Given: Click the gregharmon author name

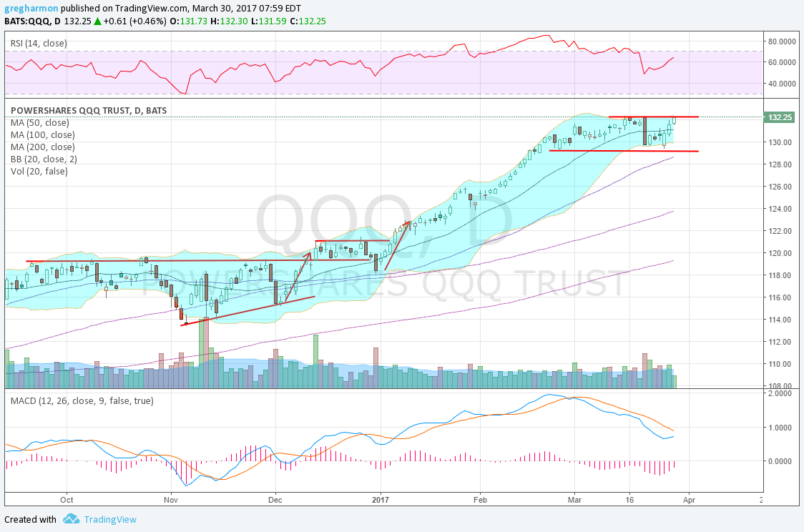Looking at the screenshot, I should point(31,9).
